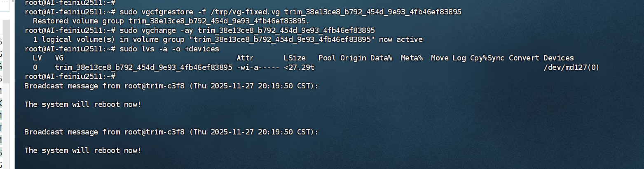Click the VG column header
The image size is (644, 169).
(59, 58)
